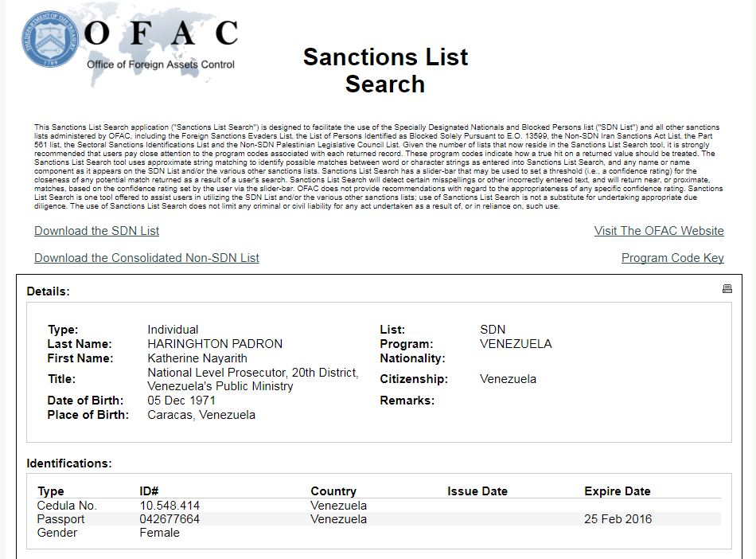756x559 pixels.
Task: Open the Program Code Key link
Action: coord(672,258)
